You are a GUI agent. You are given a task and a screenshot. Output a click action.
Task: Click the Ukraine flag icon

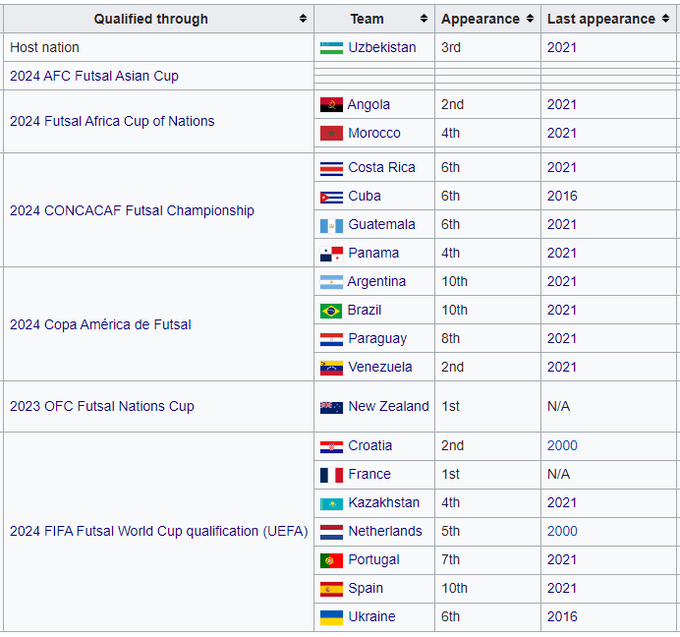coord(331,617)
